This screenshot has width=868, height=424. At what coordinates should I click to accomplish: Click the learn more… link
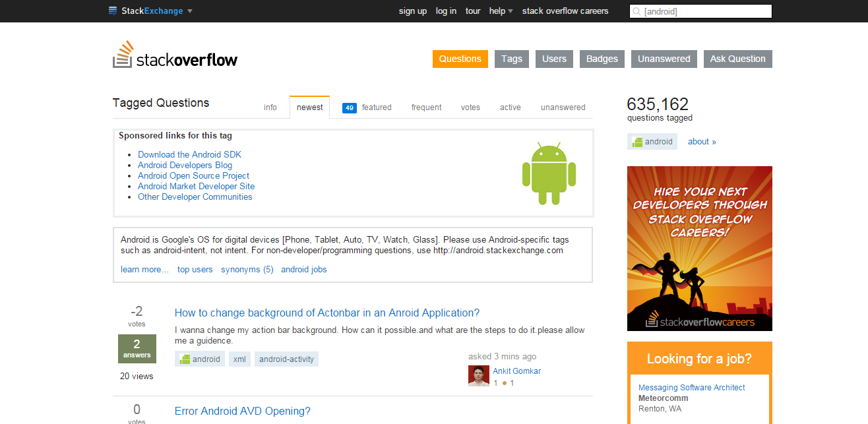144,269
